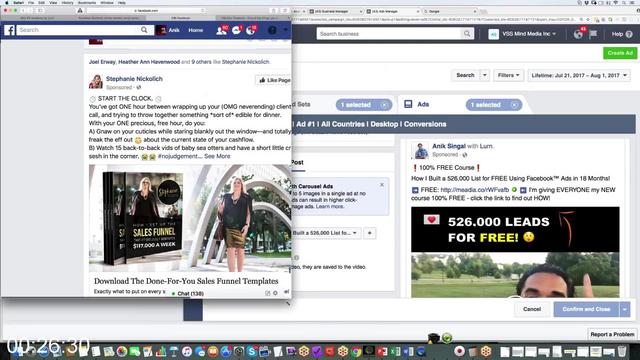Clear the Ads tab 1 selected pill
Screen dimensions: 640x360
(514, 105)
